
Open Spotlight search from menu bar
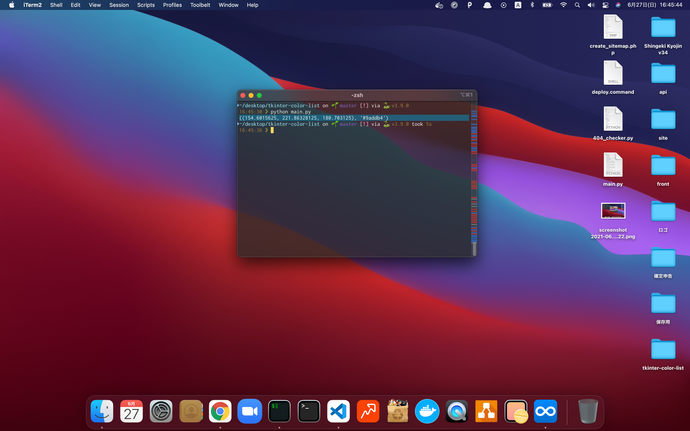tap(577, 5)
